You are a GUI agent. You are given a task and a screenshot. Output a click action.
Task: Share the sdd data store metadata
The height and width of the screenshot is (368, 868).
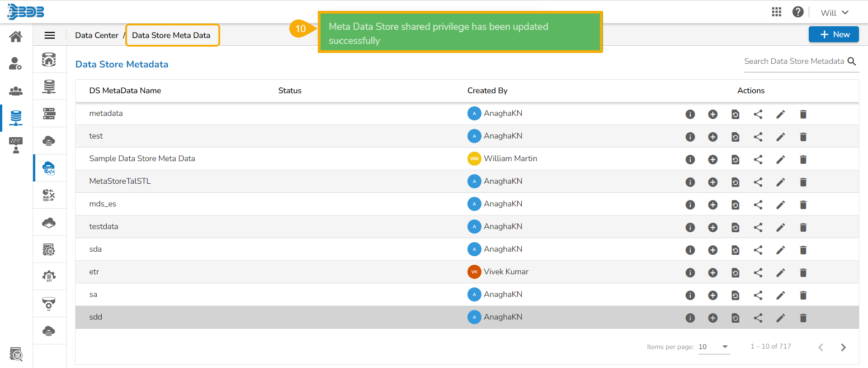coord(758,318)
